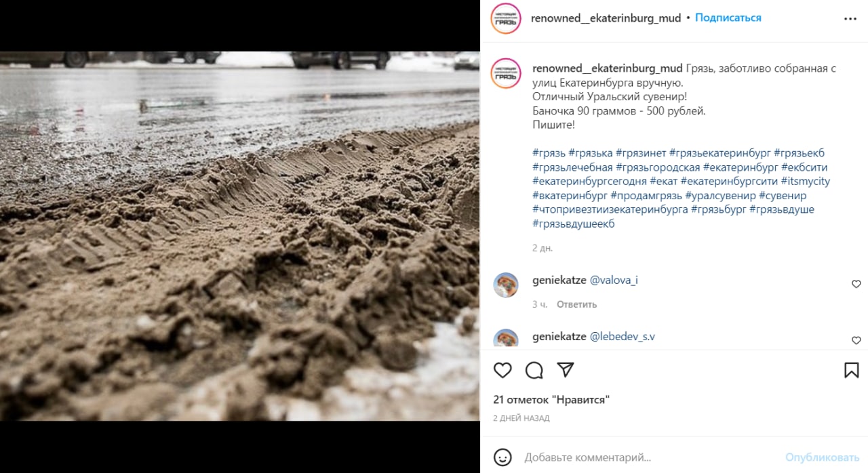Viewport: 868px width, 473px height.
Task: Like the first geniekatze comment mentioning valova_i
Action: 856,284
